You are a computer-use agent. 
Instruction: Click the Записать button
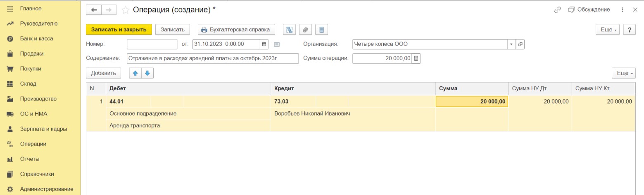click(x=172, y=29)
